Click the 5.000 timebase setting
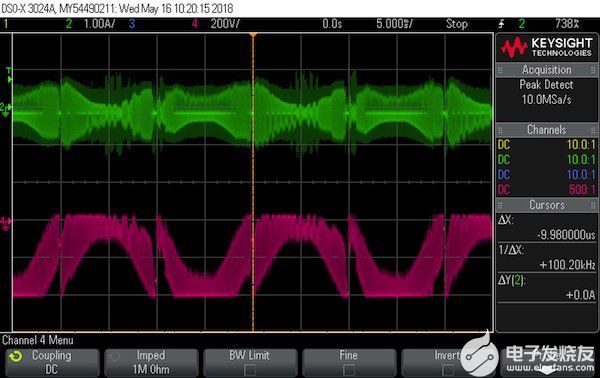Image resolution: width=600 pixels, height=378 pixels. pyautogui.click(x=394, y=24)
